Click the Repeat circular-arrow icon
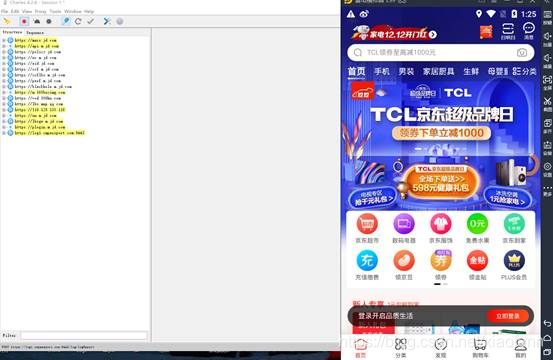This screenshot has width=553, height=360. coord(78,22)
